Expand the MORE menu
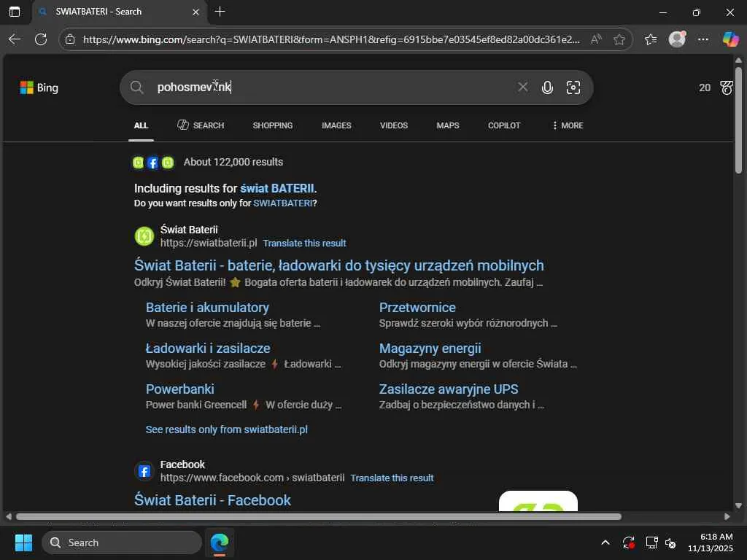This screenshot has height=560, width=747. click(568, 125)
